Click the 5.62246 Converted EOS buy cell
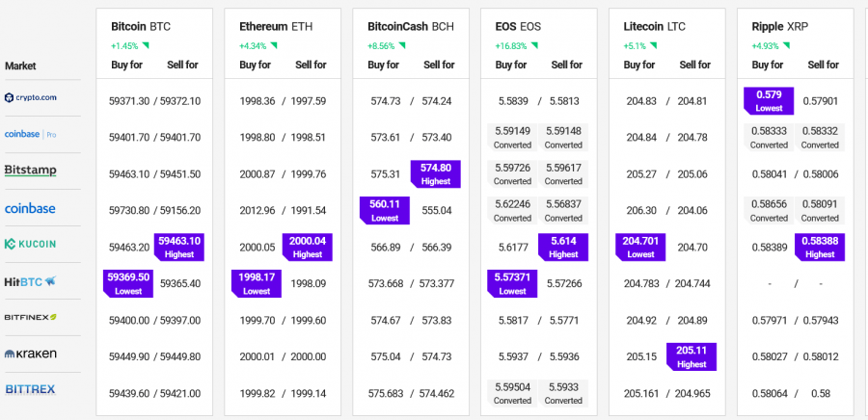This screenshot has height=420, width=868. pyautogui.click(x=513, y=211)
